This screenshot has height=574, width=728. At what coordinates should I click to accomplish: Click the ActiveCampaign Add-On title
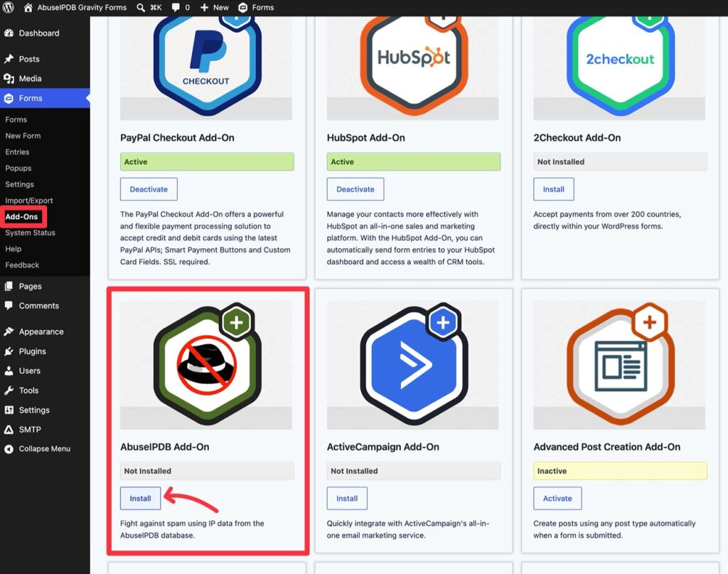(383, 447)
